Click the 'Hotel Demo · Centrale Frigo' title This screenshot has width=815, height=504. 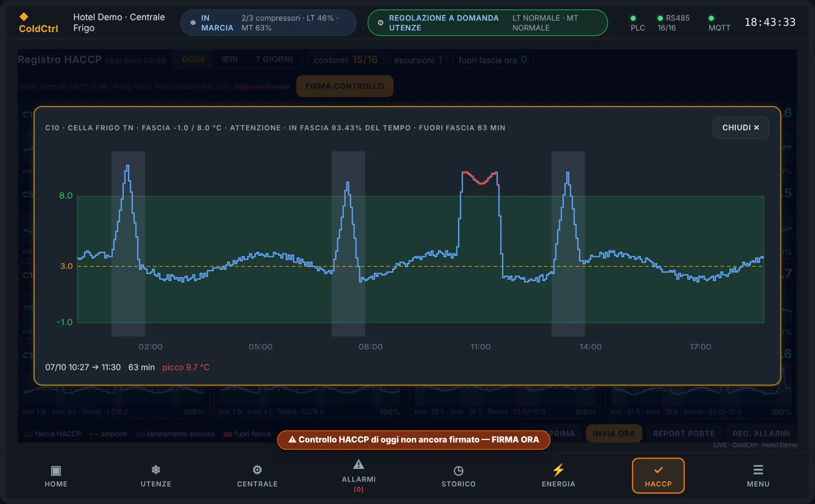pos(119,22)
